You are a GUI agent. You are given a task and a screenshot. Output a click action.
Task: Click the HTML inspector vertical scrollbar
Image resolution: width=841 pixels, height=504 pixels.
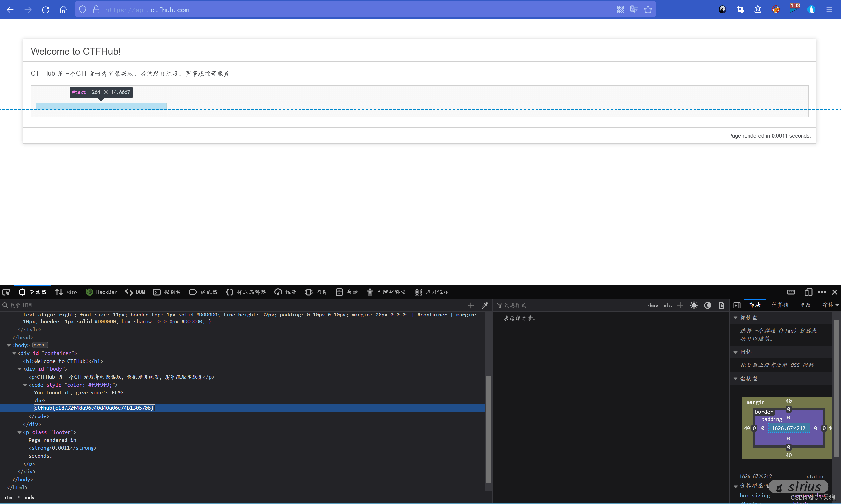488,429
